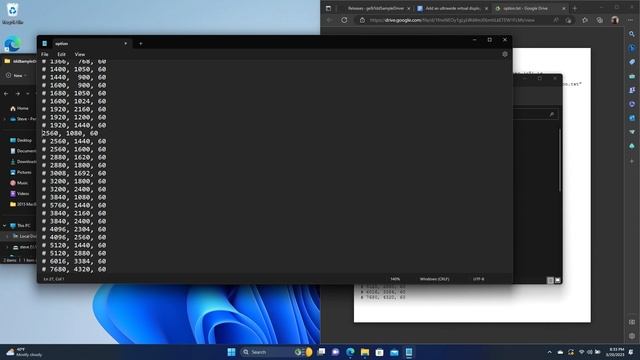Click the Edge address bar URL
Viewport: 640px width, 360px height.
click(451, 20)
